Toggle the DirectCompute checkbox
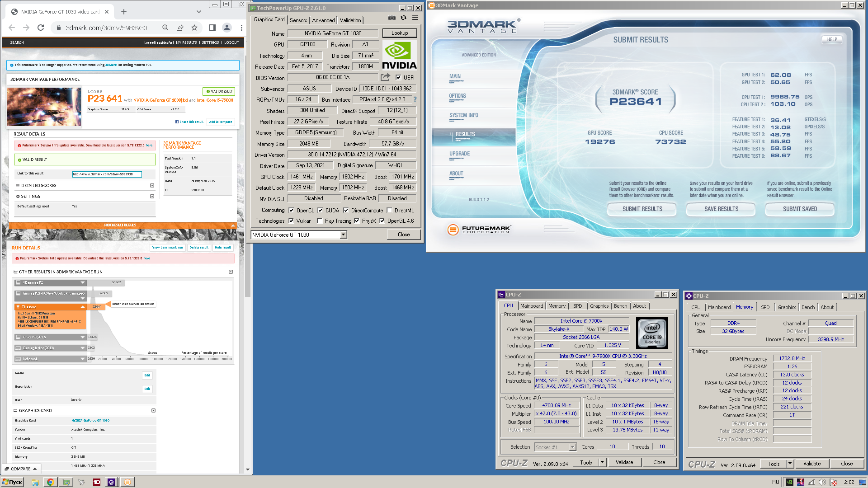Image resolution: width=868 pixels, height=488 pixels. click(346, 210)
